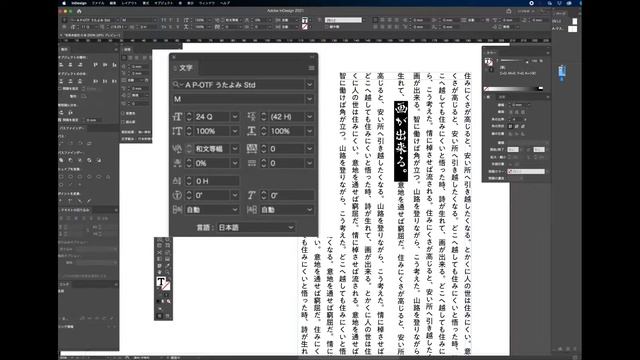The width and height of the screenshot is (640, 360).
Task: Open the 和文等幅 kerning dropdown
Action: click(235, 149)
